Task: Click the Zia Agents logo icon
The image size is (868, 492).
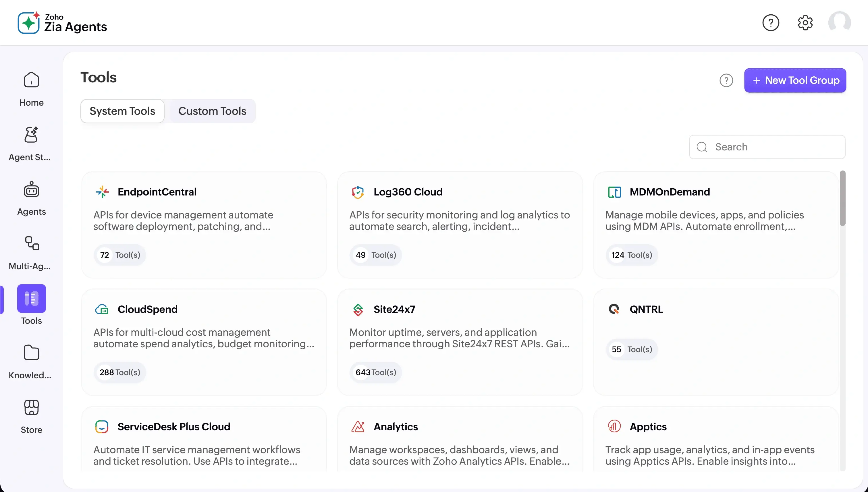Action: pos(29,23)
